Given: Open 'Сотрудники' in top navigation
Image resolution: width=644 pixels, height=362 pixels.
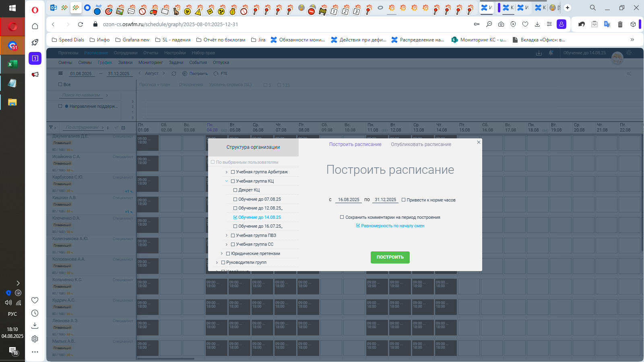Looking at the screenshot, I should point(126,53).
